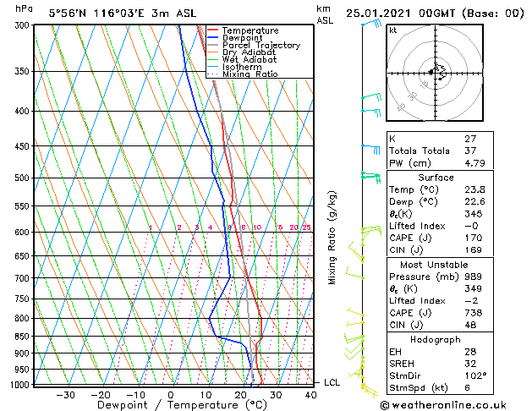Click the 0 temperature axis tick label
532x411 pixels.
[171, 395]
